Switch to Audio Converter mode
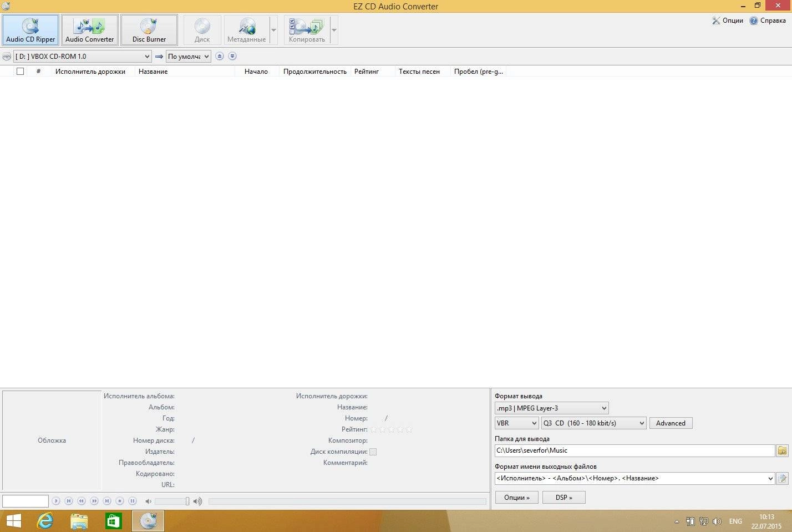The width and height of the screenshot is (792, 532). [89, 30]
